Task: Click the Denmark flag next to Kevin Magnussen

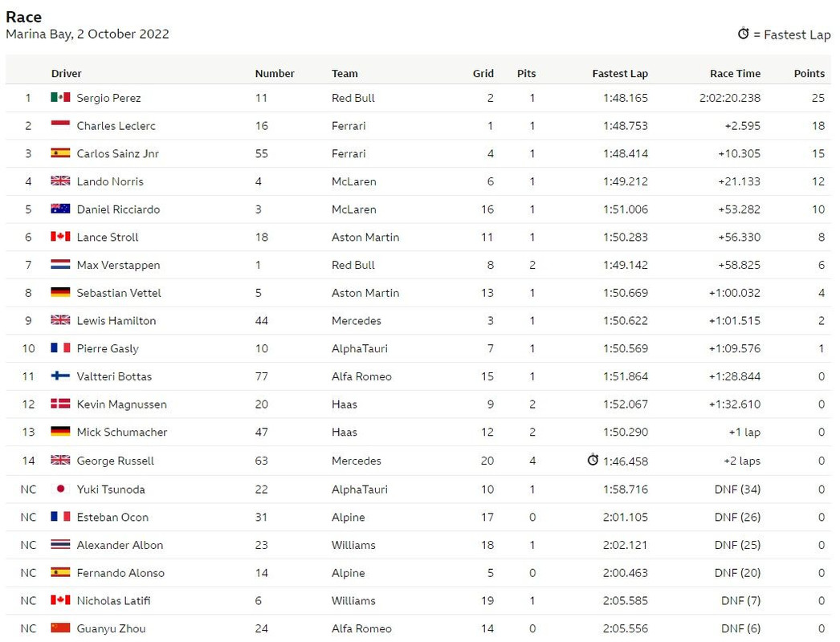Action: pyautogui.click(x=60, y=404)
